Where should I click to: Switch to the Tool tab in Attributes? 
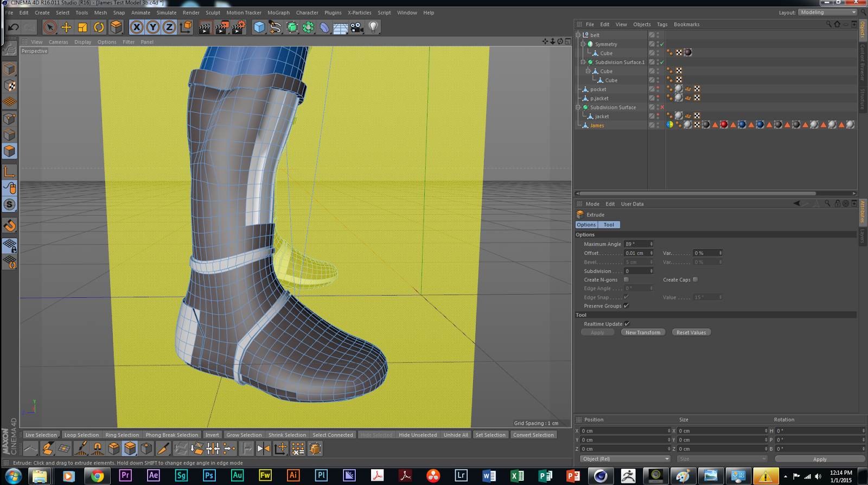pyautogui.click(x=609, y=225)
